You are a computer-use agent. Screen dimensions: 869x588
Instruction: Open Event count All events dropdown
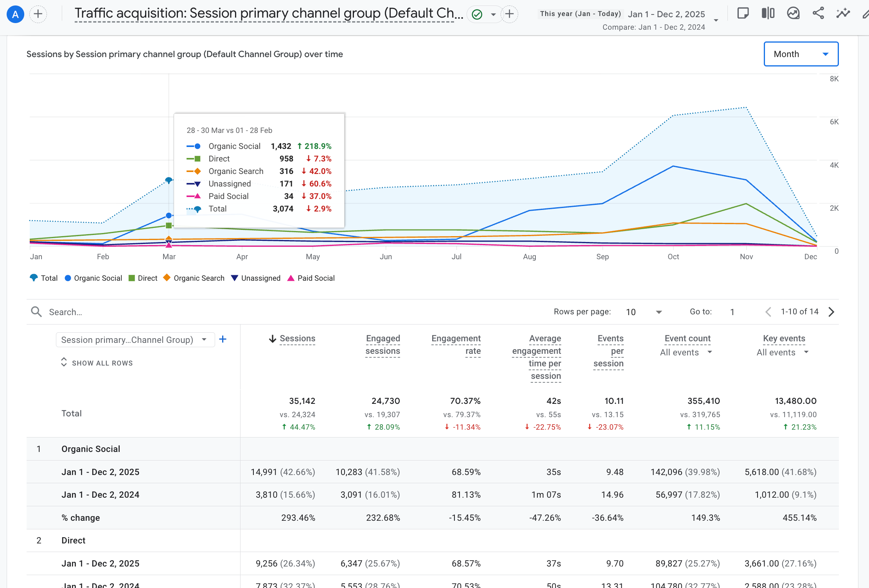[x=686, y=352]
